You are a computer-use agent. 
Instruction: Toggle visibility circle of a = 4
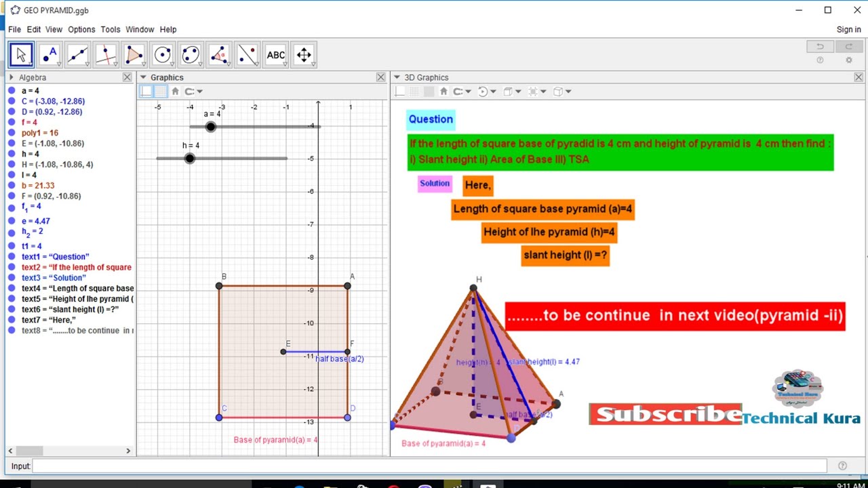coord(12,91)
